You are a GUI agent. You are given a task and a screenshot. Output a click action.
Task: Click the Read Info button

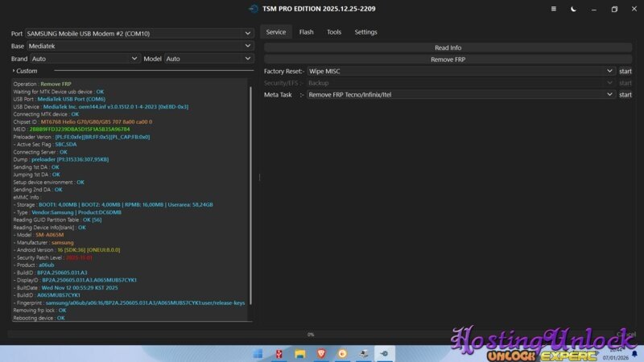(x=448, y=48)
